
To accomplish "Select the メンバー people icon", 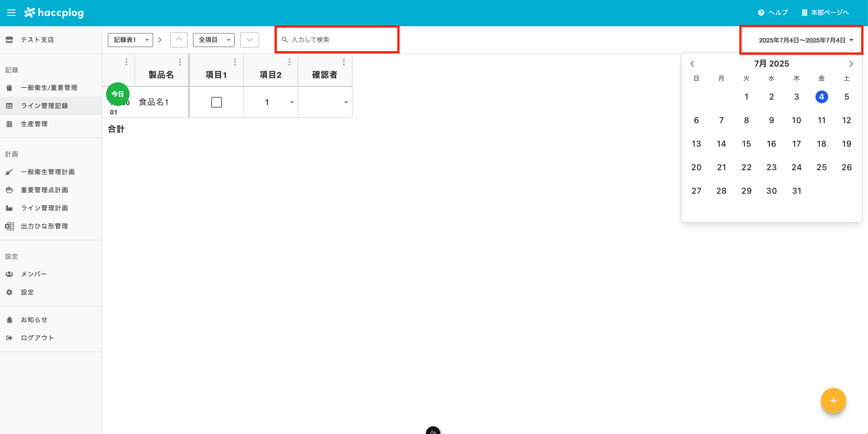I will (10, 274).
